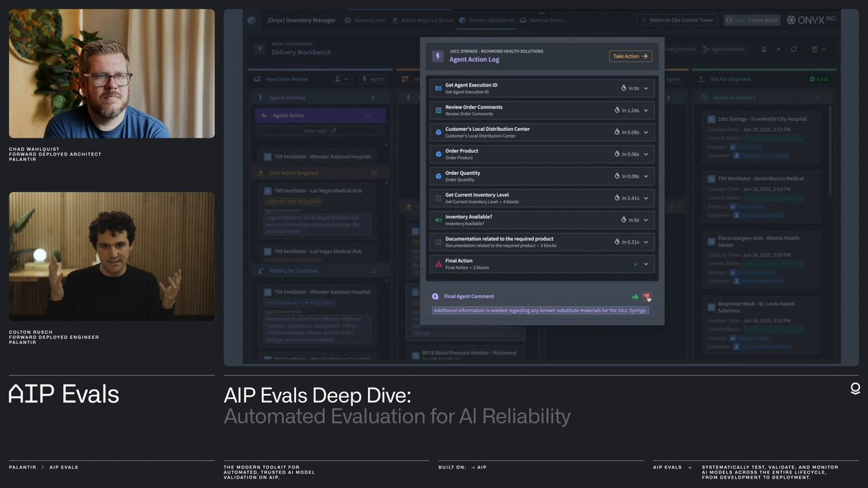This screenshot has height=488, width=868.
Task: Select the Delivery Workbench tab
Action: tap(488, 20)
